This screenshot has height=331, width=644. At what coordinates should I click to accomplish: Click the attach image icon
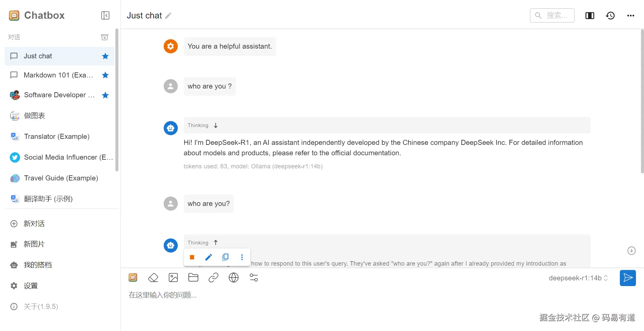pos(173,278)
